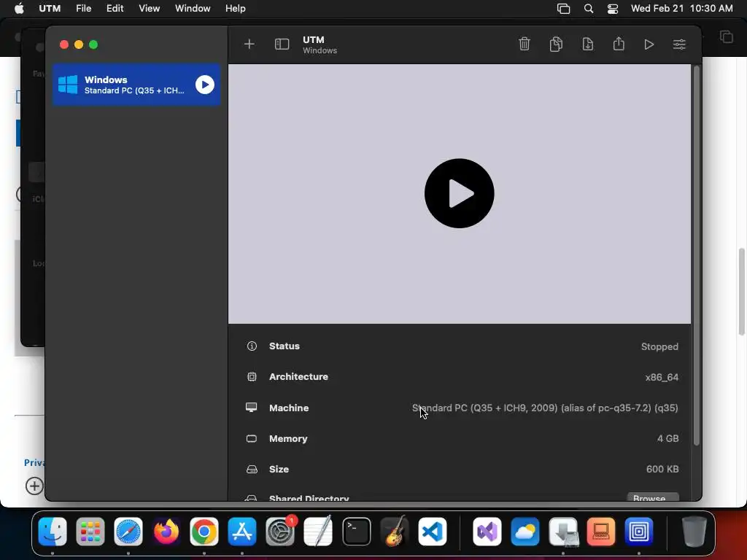
Task: Click the '600 KB' size value
Action: point(662,469)
